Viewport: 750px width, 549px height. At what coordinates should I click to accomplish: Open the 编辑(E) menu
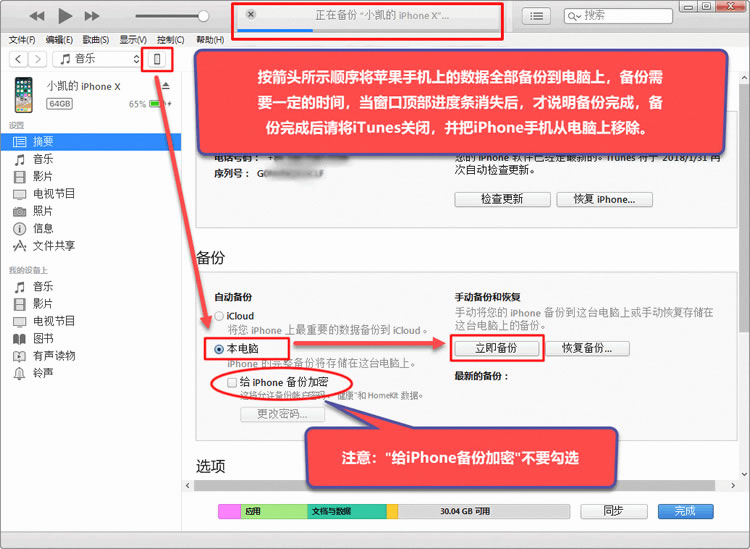[59, 40]
